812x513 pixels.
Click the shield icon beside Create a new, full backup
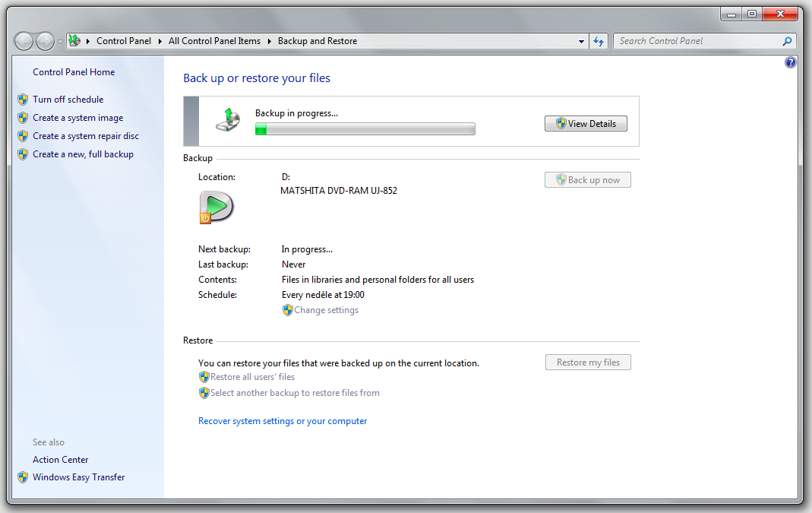tap(23, 154)
